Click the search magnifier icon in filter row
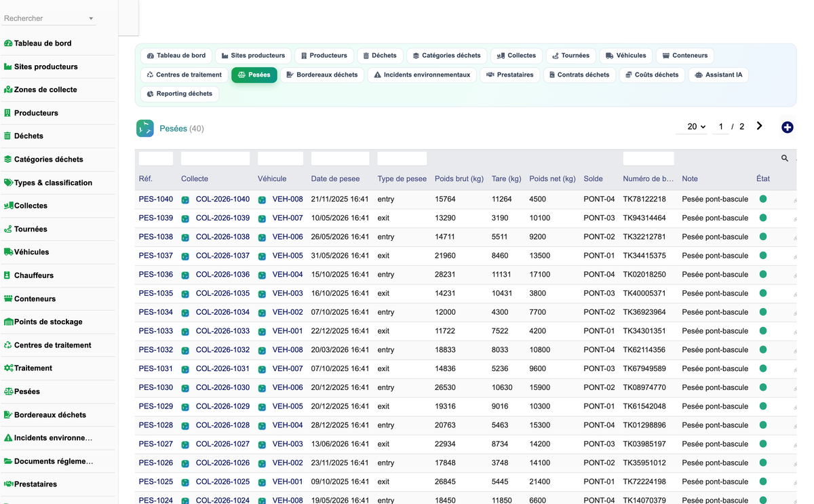This screenshot has height=504, width=814. [x=785, y=158]
